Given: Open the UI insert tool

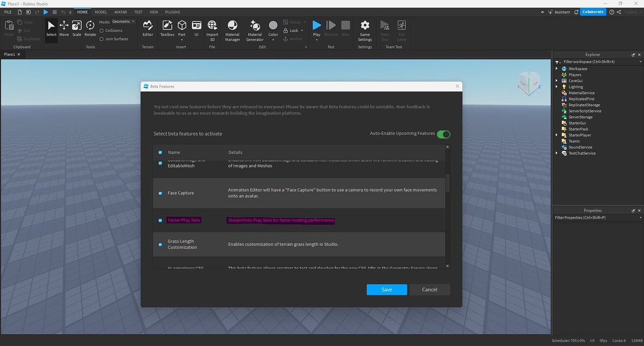Looking at the screenshot, I should point(196,28).
